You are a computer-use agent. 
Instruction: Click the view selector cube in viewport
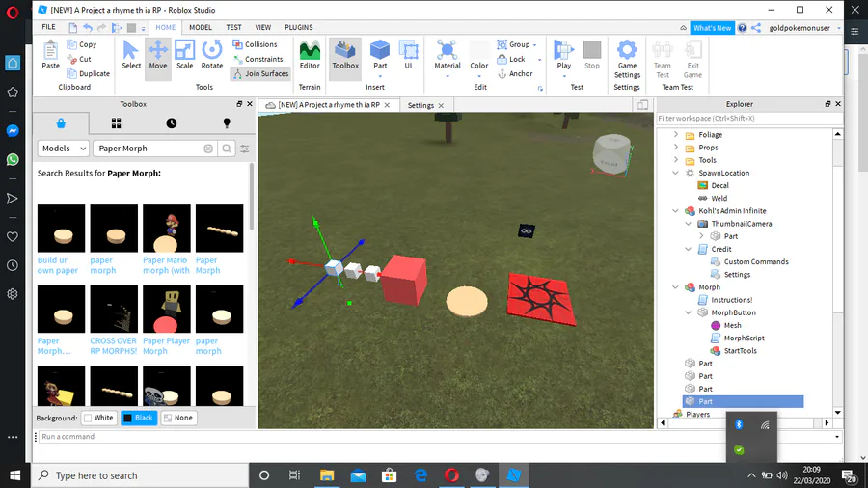[611, 154]
